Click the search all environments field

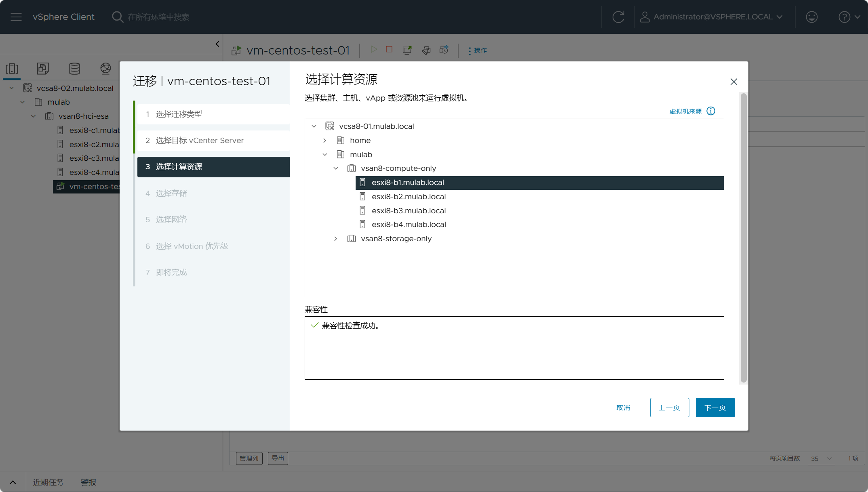point(158,17)
